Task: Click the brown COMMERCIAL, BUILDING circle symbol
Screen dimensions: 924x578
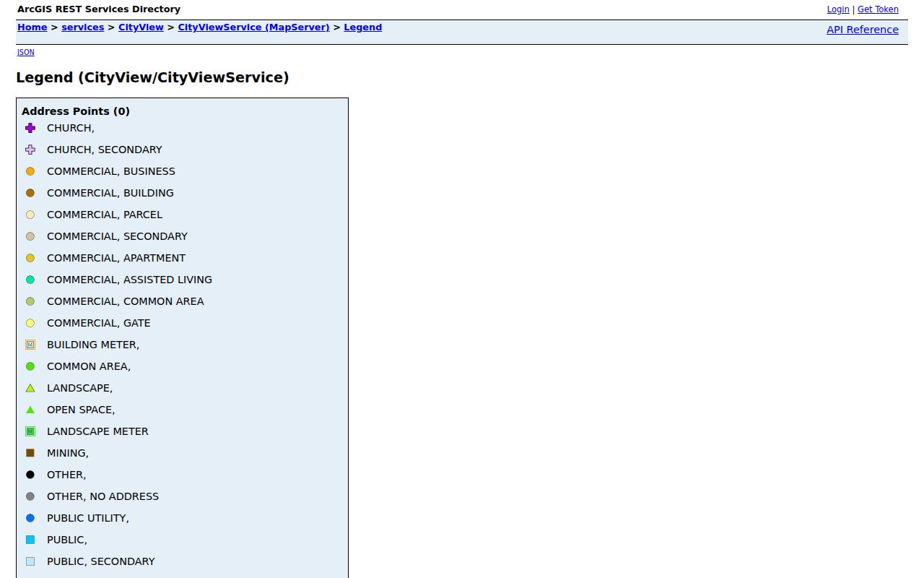Action: click(30, 193)
